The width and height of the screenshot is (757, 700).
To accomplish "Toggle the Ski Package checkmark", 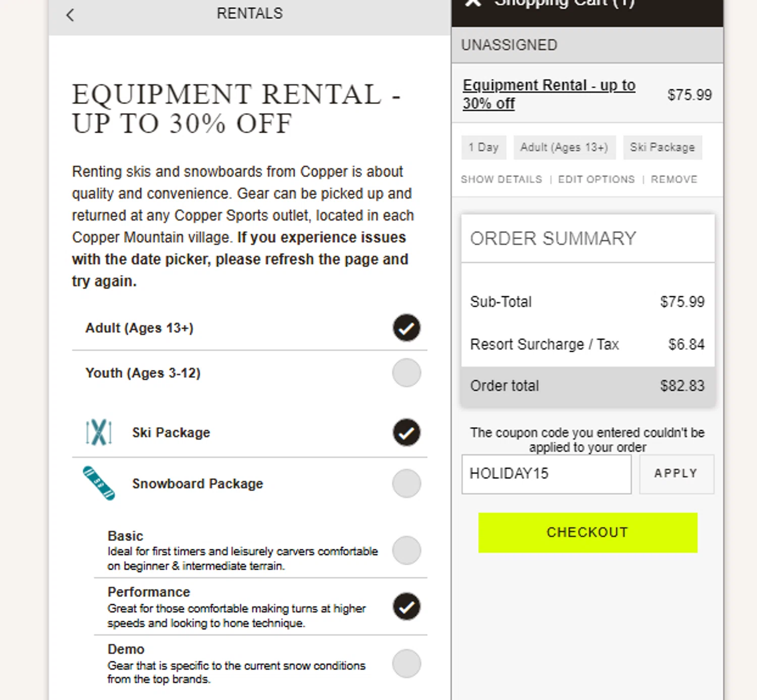I will (406, 433).
